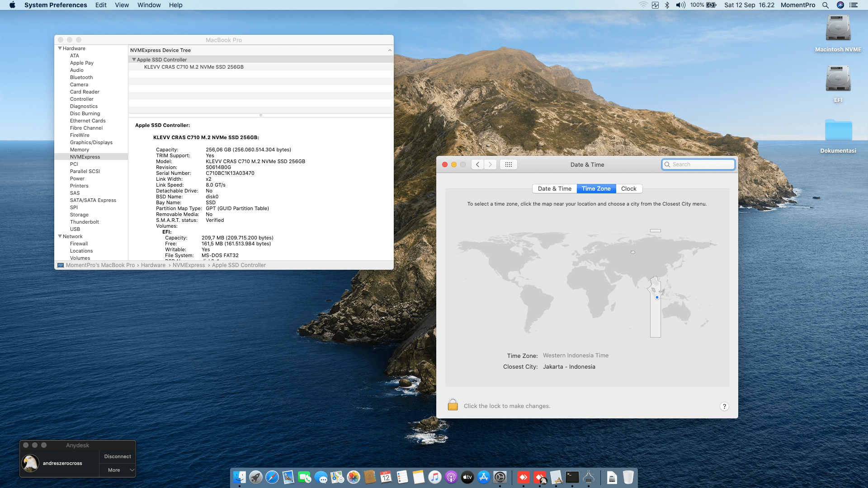Open Maps from the dock
868x488 pixels.
coord(337,477)
